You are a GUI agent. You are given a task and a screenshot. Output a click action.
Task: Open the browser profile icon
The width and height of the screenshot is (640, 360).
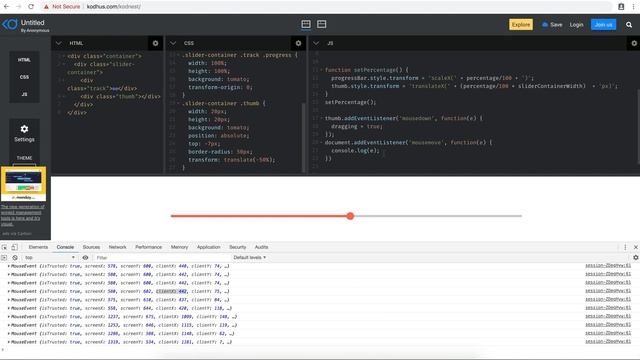point(621,7)
